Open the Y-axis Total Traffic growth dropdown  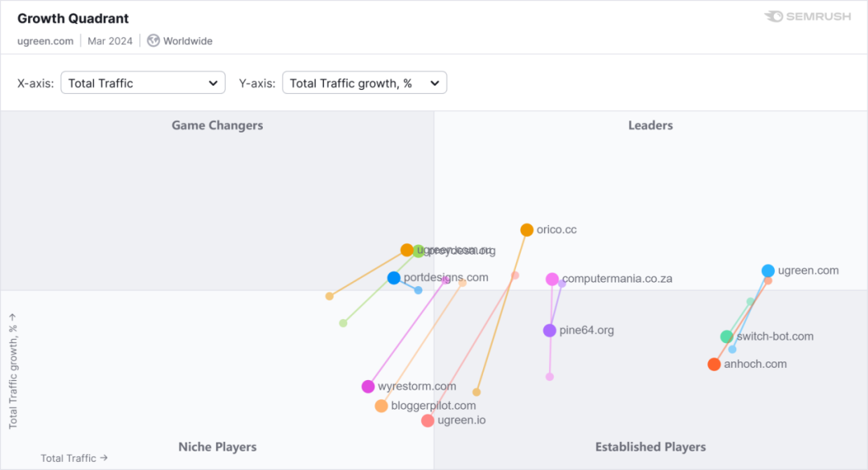(x=364, y=83)
